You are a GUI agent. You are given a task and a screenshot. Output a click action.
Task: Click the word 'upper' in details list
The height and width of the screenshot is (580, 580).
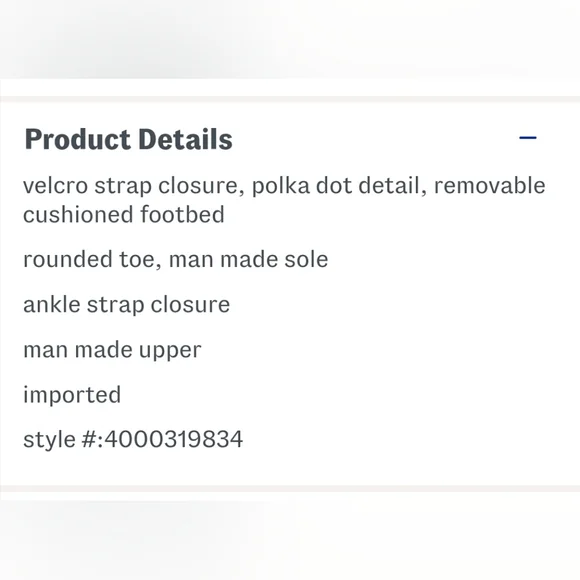tap(170, 351)
